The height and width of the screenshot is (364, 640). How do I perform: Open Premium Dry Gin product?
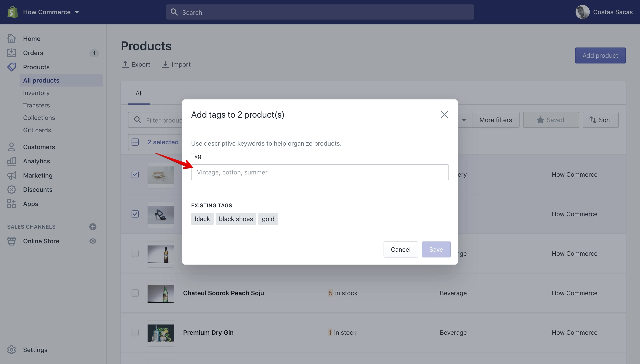[x=208, y=332]
